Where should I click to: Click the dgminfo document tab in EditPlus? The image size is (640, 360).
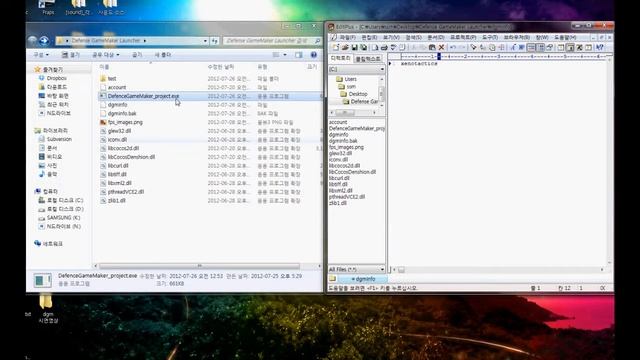point(363,279)
